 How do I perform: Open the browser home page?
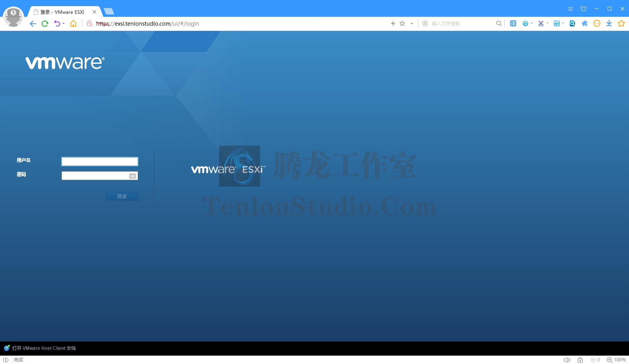click(73, 24)
